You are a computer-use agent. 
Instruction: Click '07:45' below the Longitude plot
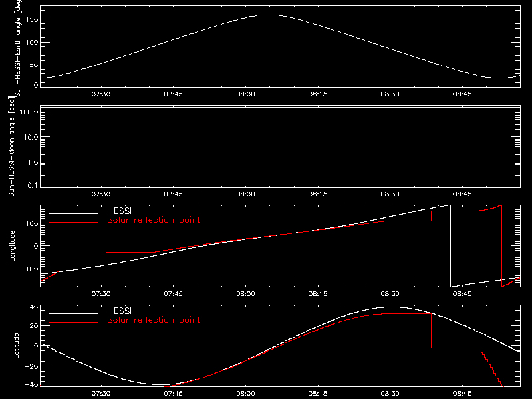pos(173,294)
